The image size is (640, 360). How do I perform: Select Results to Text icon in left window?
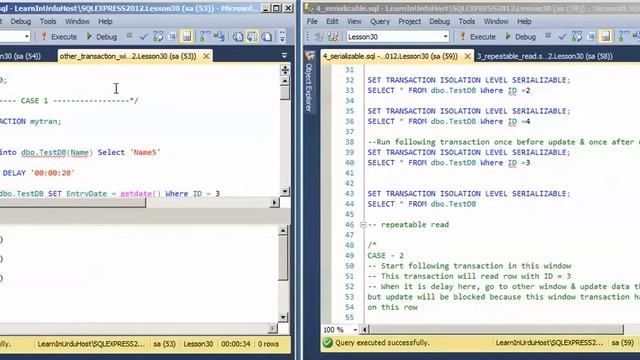pos(238,37)
